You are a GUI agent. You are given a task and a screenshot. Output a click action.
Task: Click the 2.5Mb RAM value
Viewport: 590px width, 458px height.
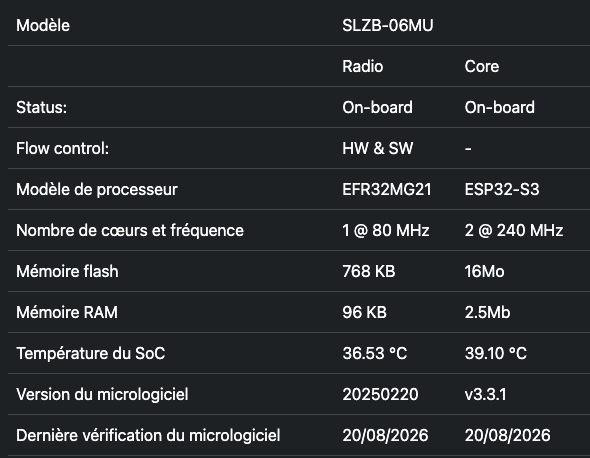pyautogui.click(x=488, y=312)
